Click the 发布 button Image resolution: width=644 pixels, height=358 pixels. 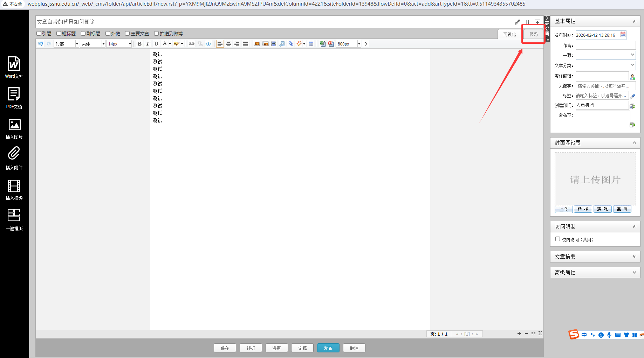click(x=328, y=348)
